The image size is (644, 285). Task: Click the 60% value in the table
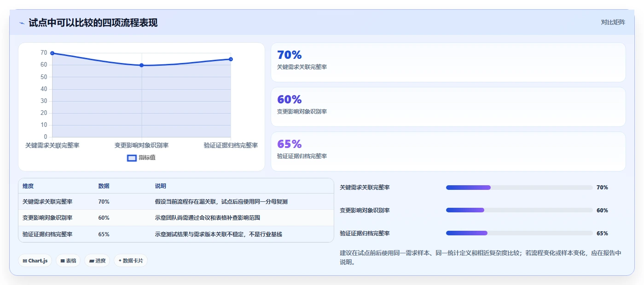point(104,218)
